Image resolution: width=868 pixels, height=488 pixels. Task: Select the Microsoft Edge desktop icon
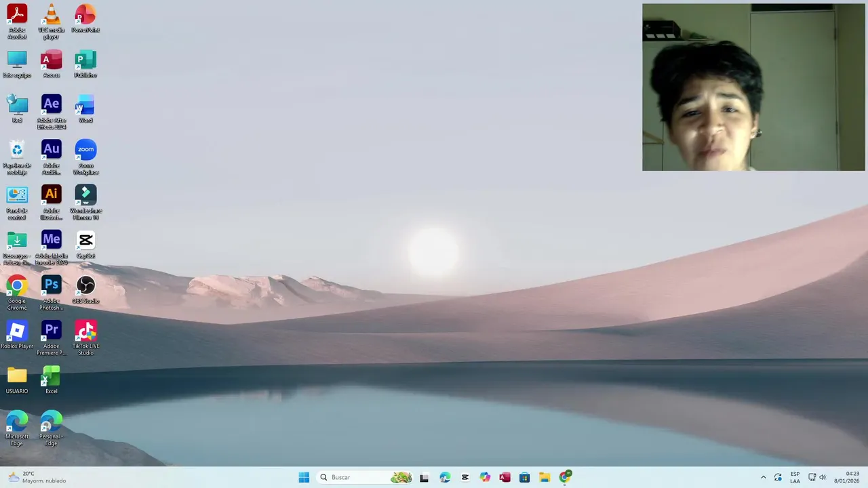[17, 428]
